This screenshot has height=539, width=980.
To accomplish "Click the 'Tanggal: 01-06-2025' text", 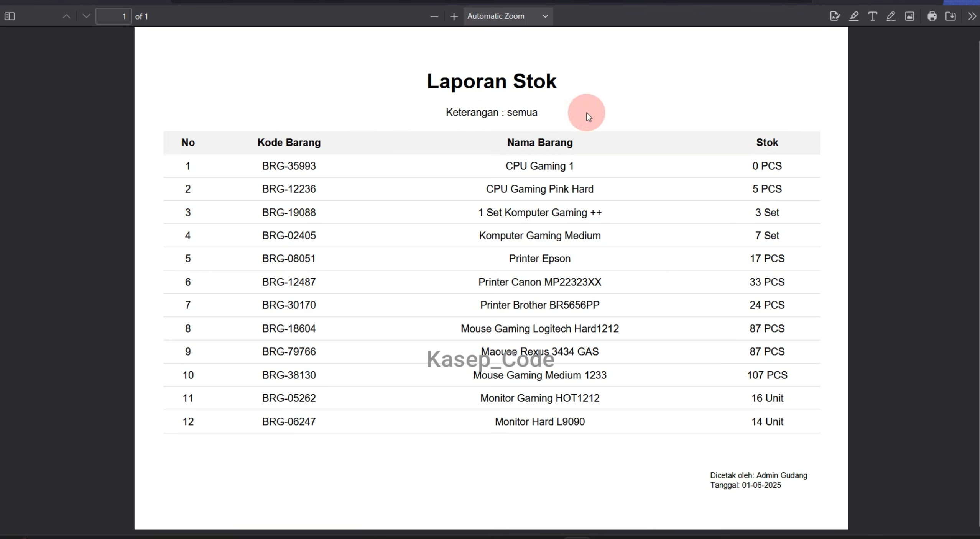I will pos(745,485).
